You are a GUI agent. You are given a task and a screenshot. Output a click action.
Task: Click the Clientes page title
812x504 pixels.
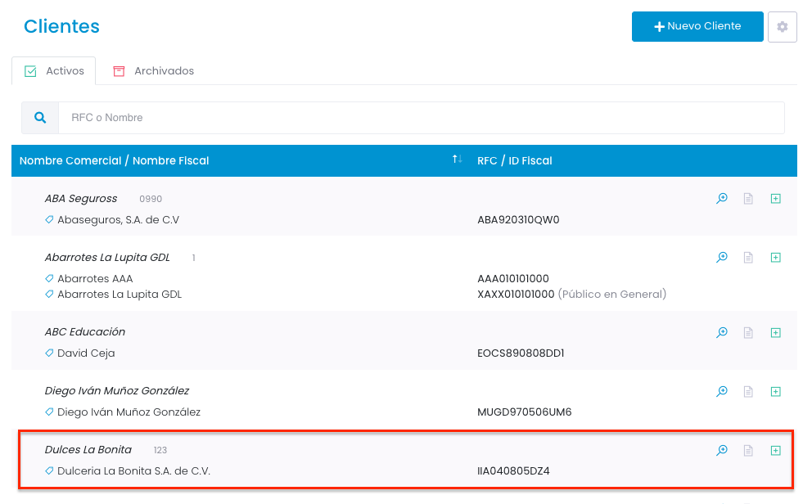pos(61,26)
